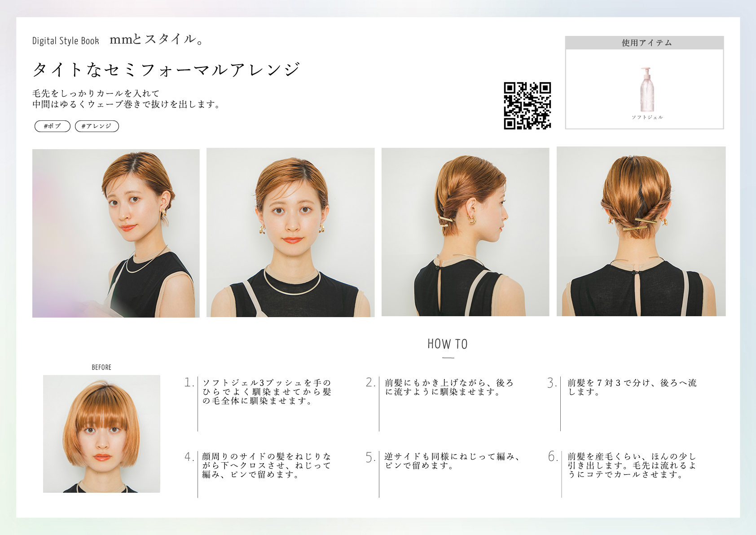Click the #アレンジ hashtag tag
Viewport: 756px width, 535px height.
97,126
